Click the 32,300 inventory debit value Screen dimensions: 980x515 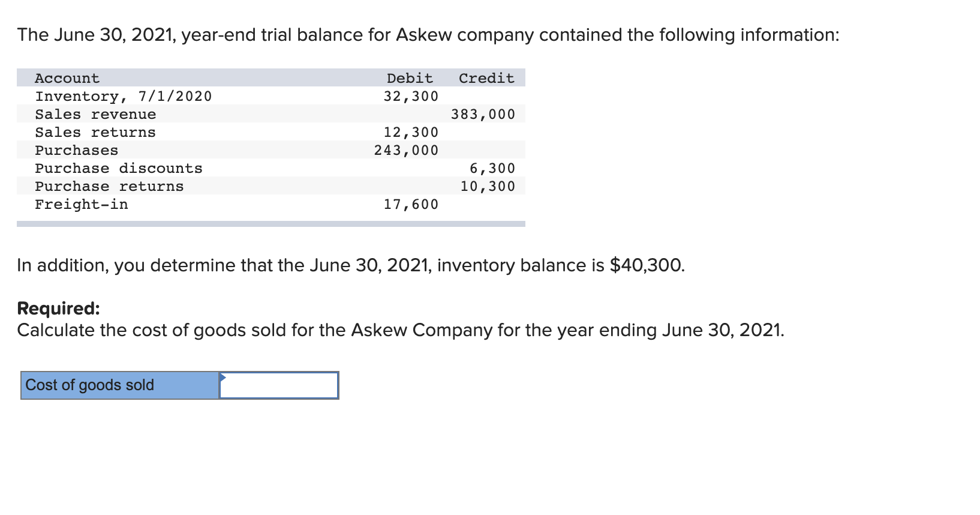[411, 97]
